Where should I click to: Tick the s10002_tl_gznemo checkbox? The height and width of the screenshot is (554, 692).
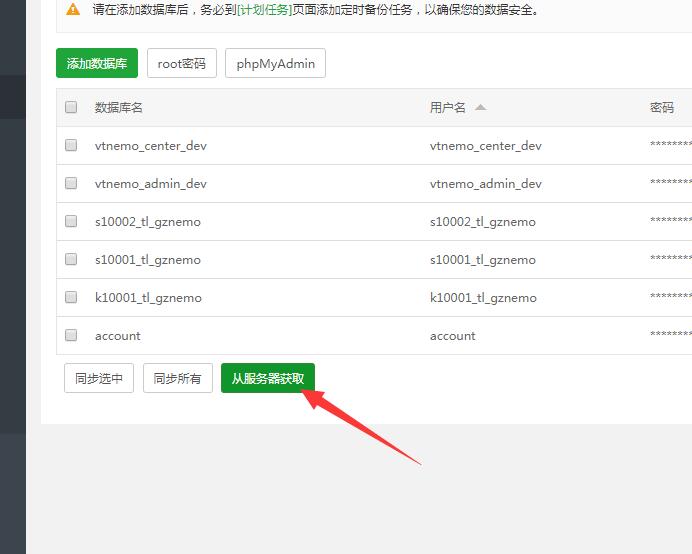[71, 221]
